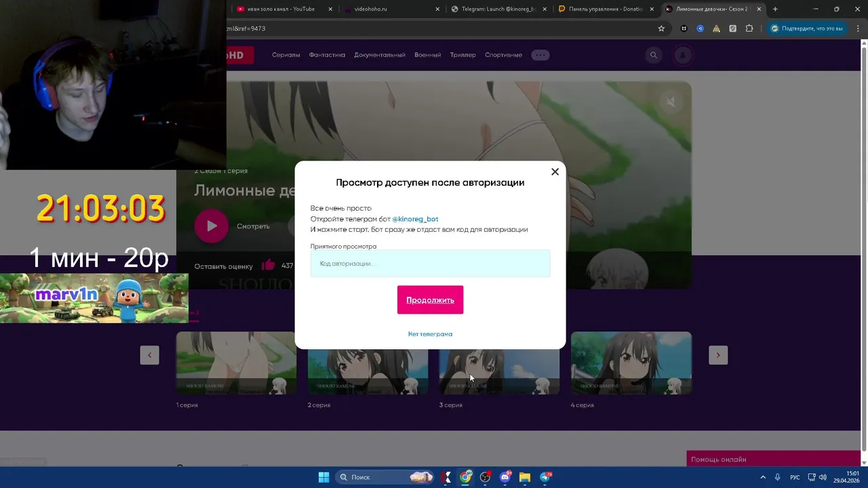
Task: Select the 2 серия thumbnail
Action: point(368,363)
